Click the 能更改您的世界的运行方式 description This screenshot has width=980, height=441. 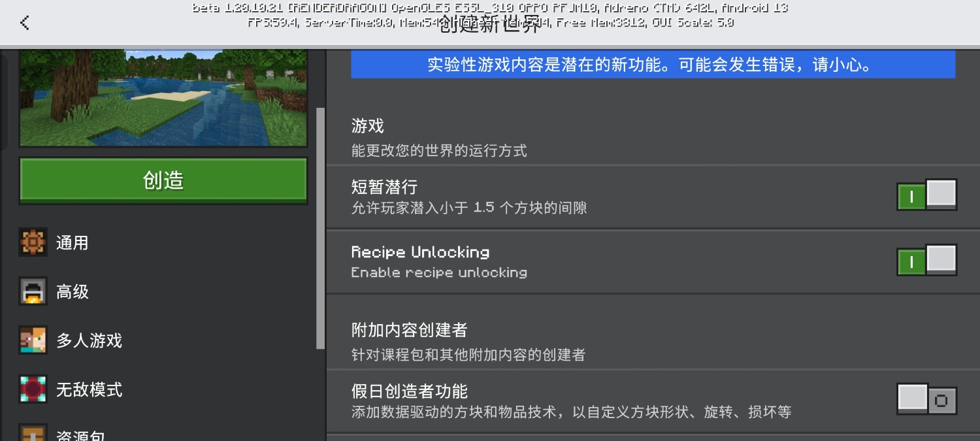[x=439, y=151]
